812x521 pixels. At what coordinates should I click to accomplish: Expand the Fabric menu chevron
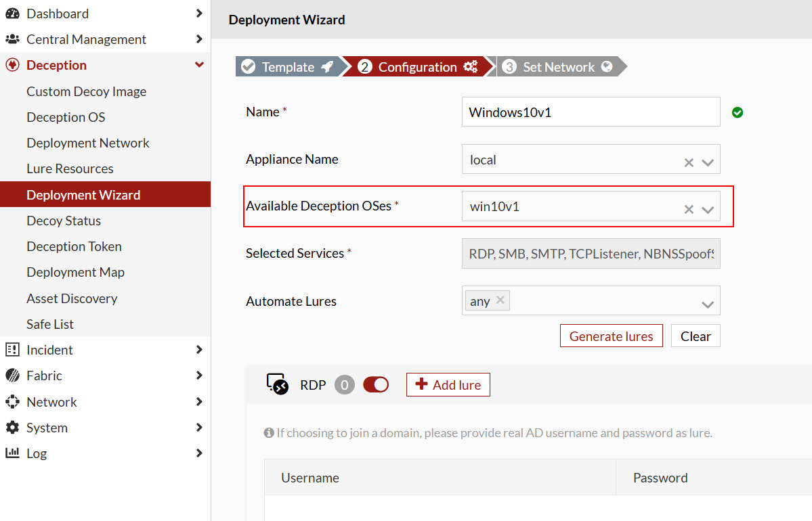(199, 376)
